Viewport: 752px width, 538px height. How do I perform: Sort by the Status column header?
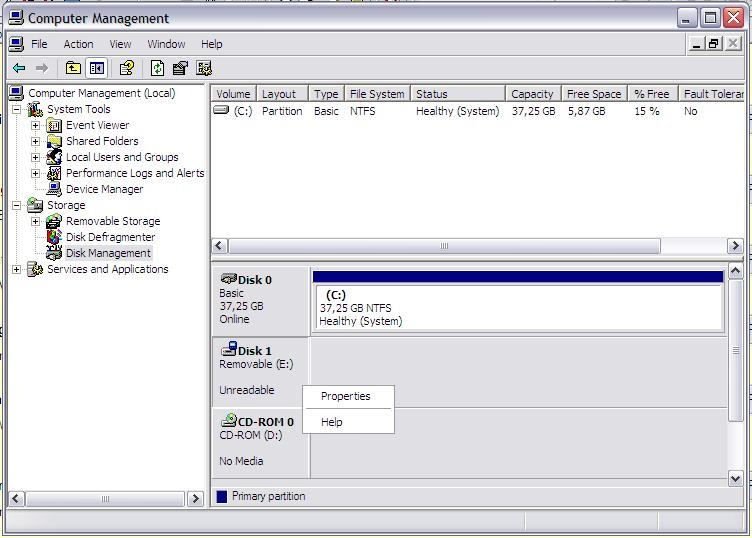click(x=458, y=94)
